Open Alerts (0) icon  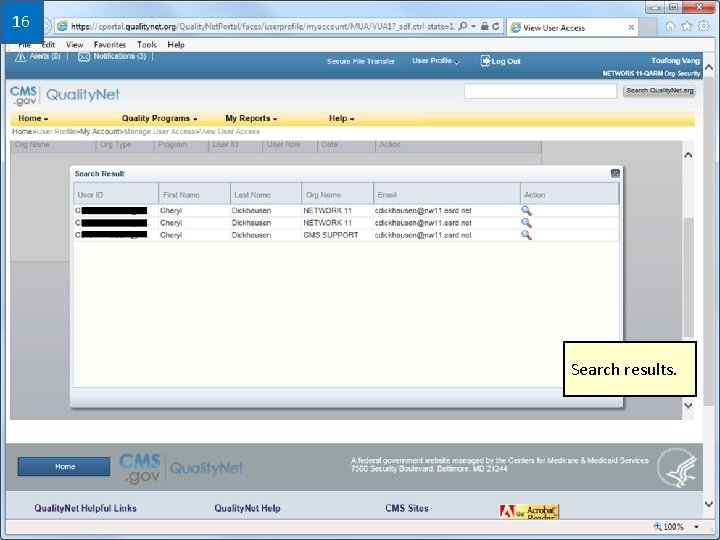(x=20, y=57)
